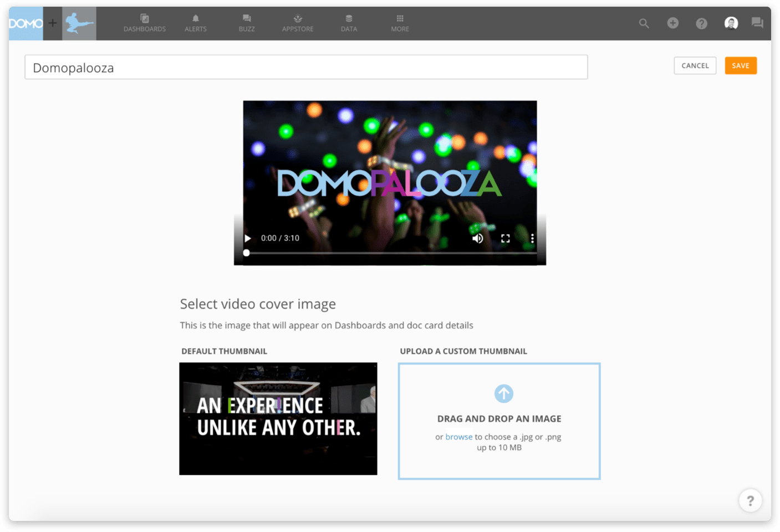Viewport: 780px width, 532px height.
Task: Click the search magnifier icon
Action: coord(644,23)
